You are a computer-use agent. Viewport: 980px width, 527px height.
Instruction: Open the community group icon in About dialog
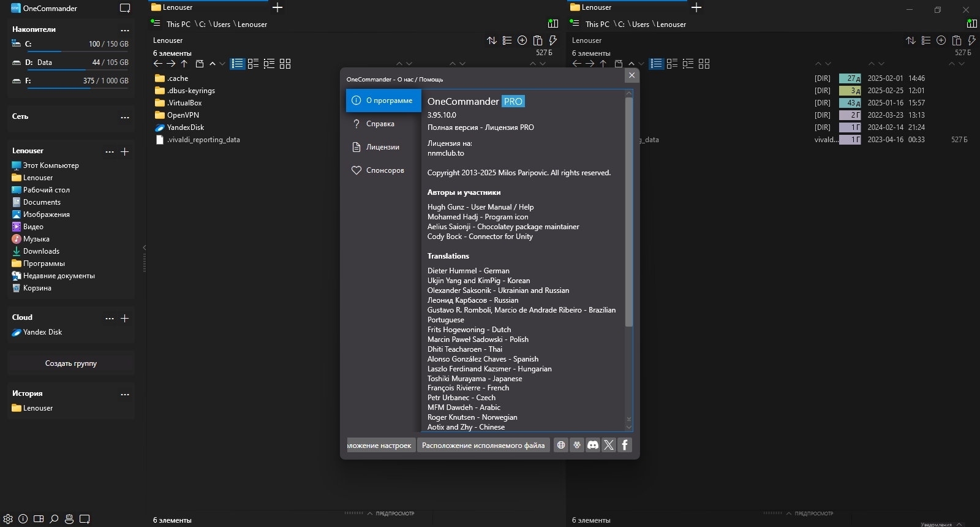(x=577, y=445)
